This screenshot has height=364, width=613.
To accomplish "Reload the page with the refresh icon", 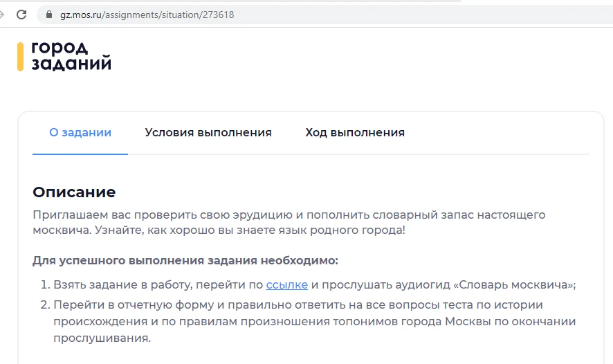I will point(21,15).
